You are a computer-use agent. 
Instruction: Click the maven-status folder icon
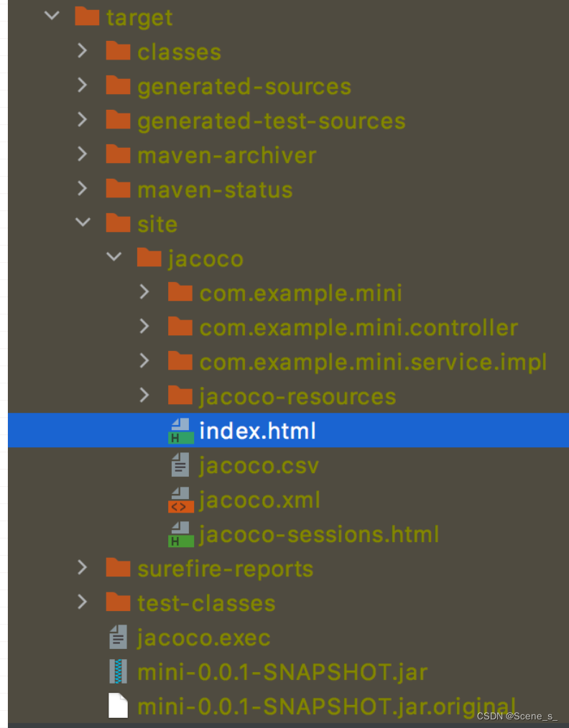[x=118, y=188]
